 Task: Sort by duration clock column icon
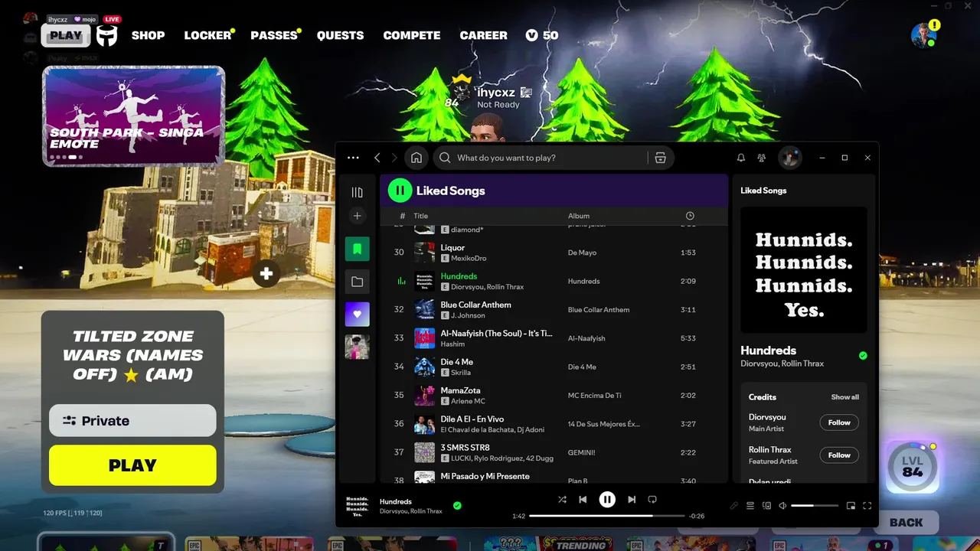690,216
